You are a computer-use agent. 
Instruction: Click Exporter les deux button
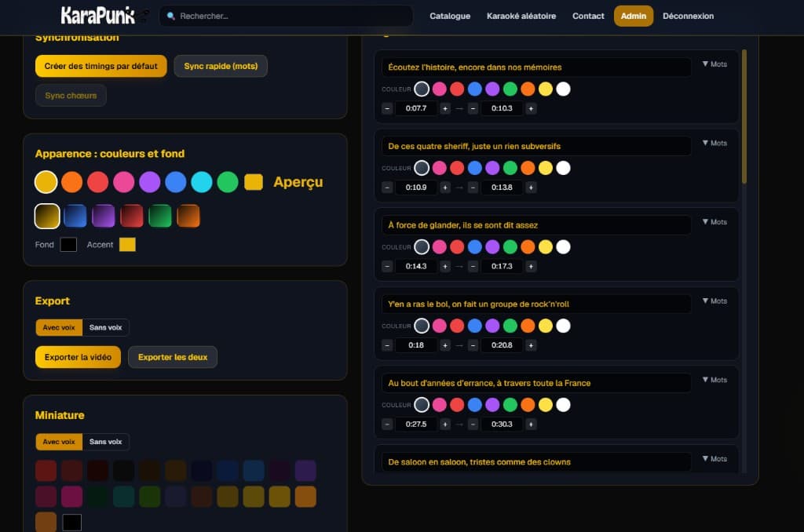173,357
